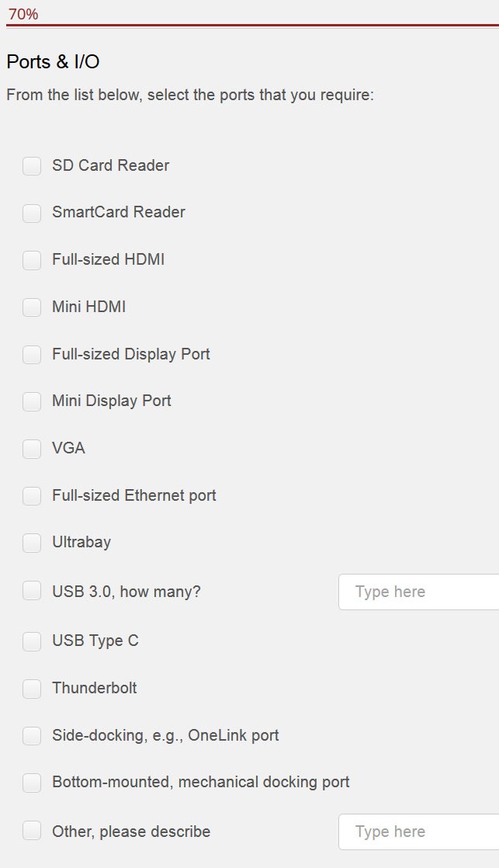Screen dimensions: 499x868
Task: Click the USB 3.0 quantity text field
Action: point(419,592)
